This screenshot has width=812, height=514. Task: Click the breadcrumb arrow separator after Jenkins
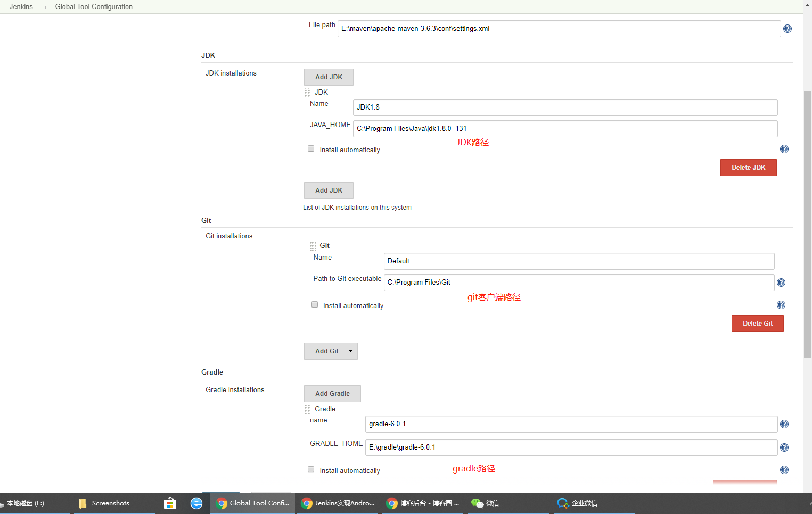click(45, 7)
